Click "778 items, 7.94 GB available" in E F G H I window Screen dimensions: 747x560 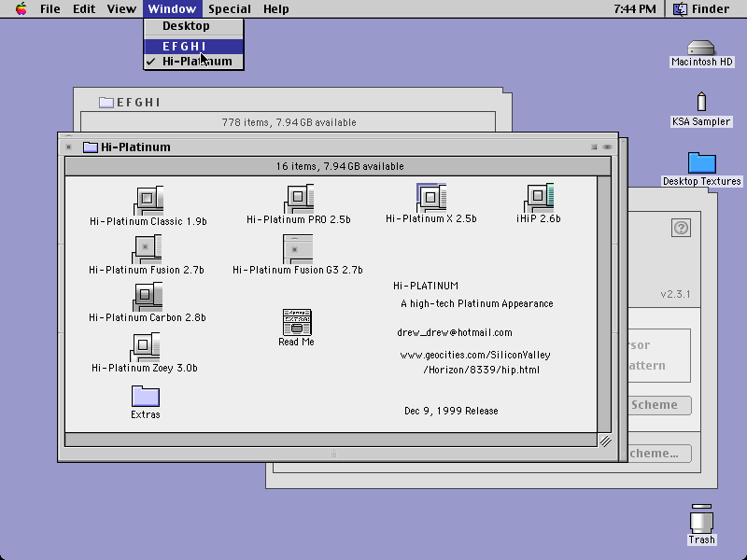click(x=289, y=122)
